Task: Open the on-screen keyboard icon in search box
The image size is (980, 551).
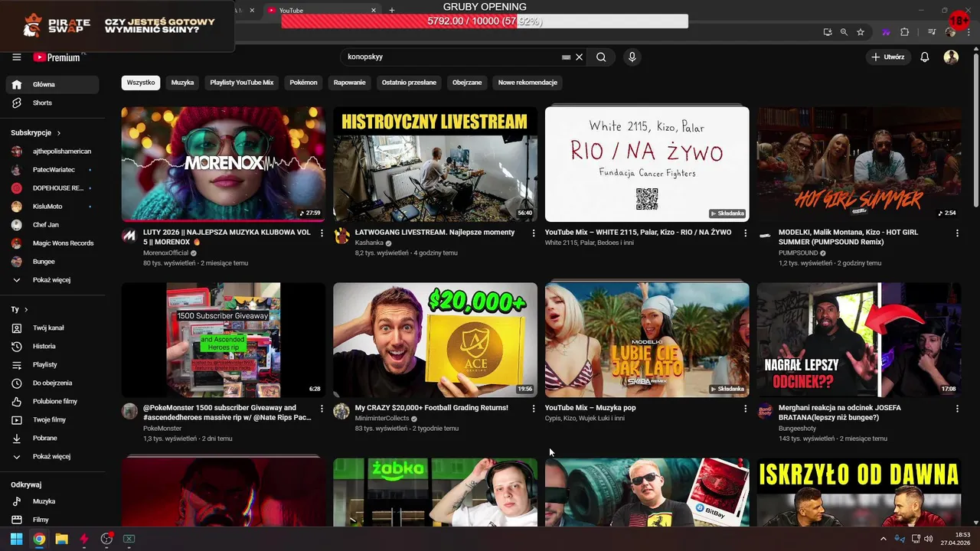Action: [x=566, y=57]
